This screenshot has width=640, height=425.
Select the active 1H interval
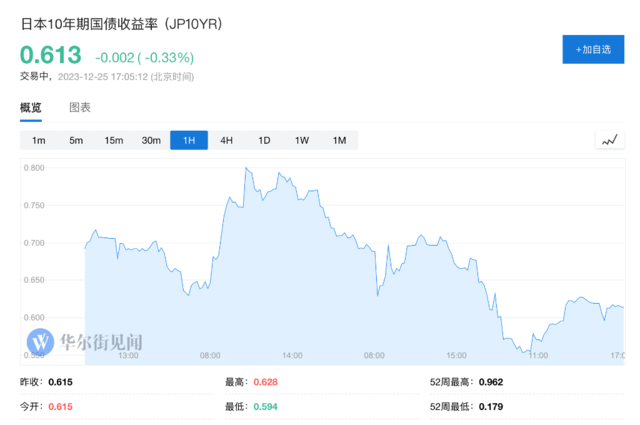188,140
